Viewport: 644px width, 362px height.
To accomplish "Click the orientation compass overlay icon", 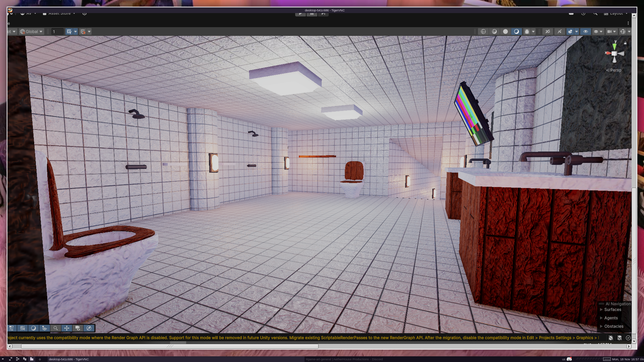I will [89, 328].
